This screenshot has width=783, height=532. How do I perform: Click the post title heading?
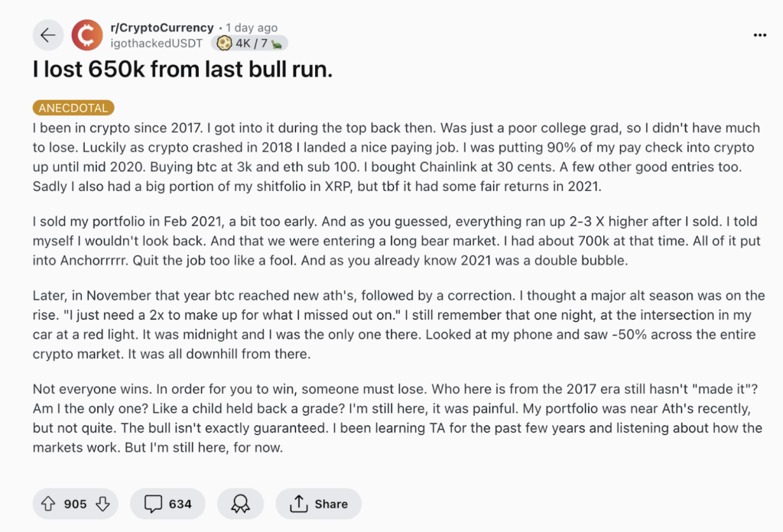[x=184, y=70]
